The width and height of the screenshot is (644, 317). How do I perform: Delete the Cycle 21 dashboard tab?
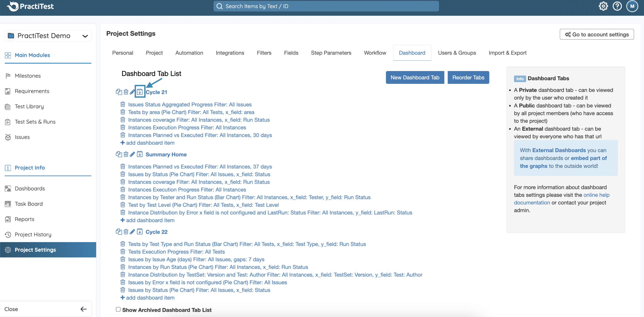click(x=126, y=92)
